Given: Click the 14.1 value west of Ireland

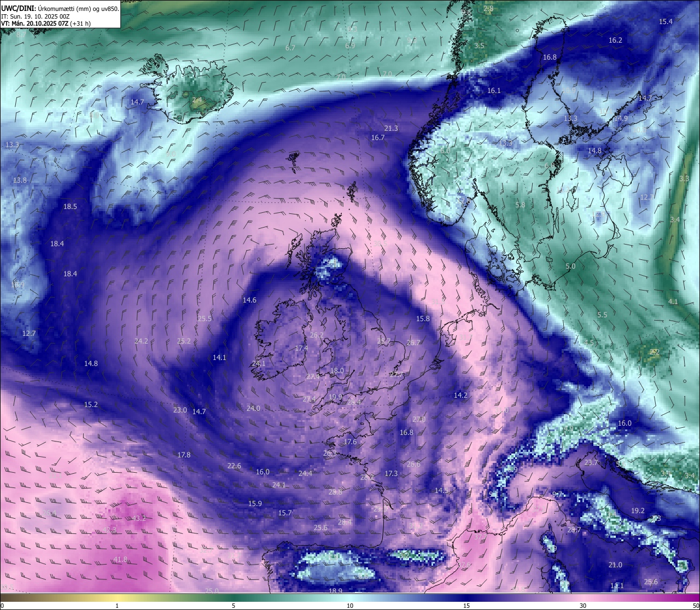Looking at the screenshot, I should point(219,357).
